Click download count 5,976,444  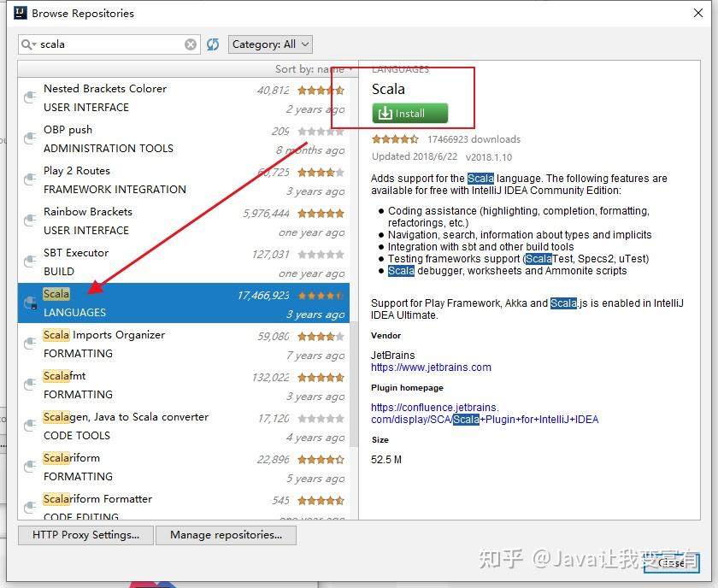pyautogui.click(x=266, y=214)
